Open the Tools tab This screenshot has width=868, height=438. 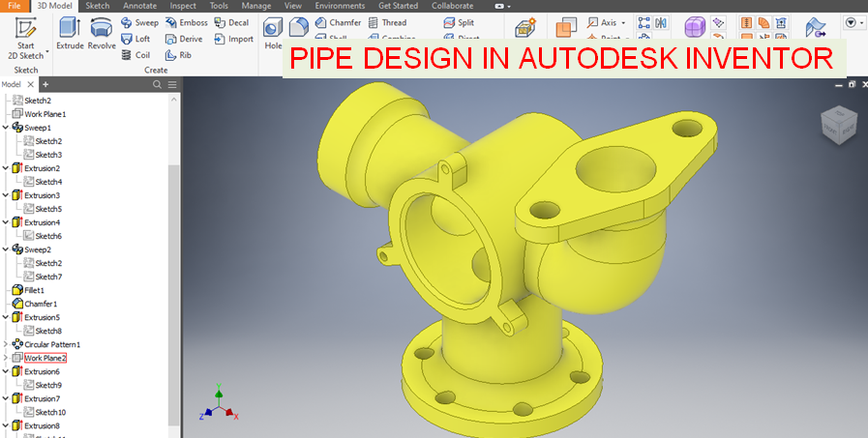[x=219, y=6]
